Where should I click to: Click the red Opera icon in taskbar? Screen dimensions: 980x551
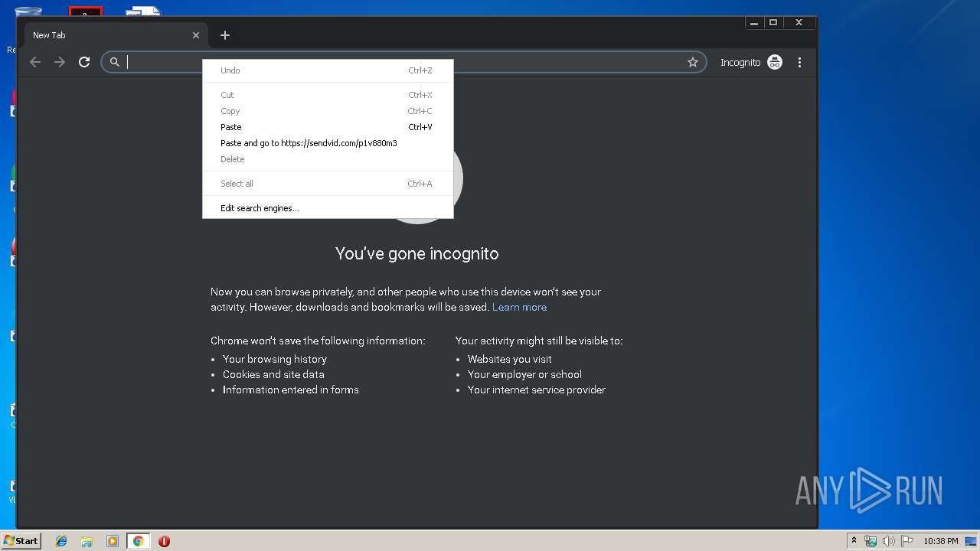164,541
